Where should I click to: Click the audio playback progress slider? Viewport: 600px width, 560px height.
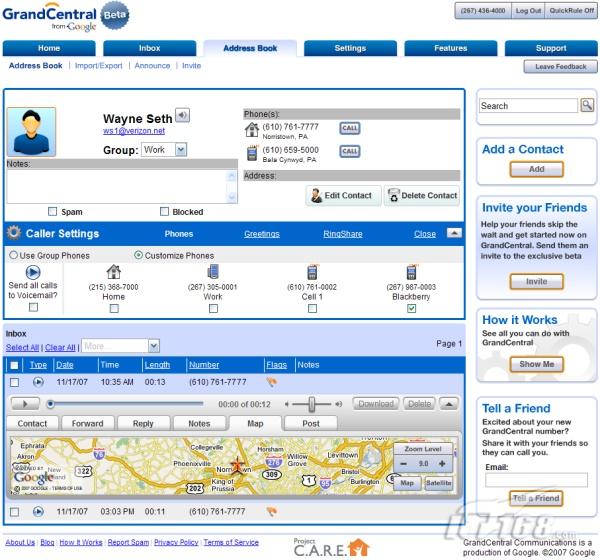point(125,403)
